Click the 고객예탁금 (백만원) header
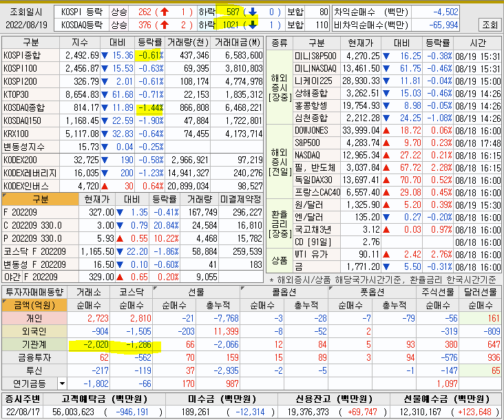This screenshot has width=504, height=420. click(104, 399)
